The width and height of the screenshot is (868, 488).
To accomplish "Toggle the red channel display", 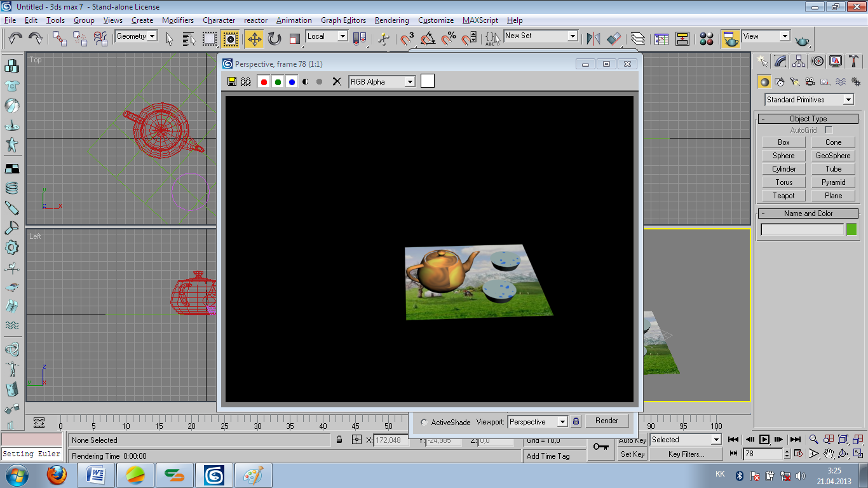I will click(264, 81).
